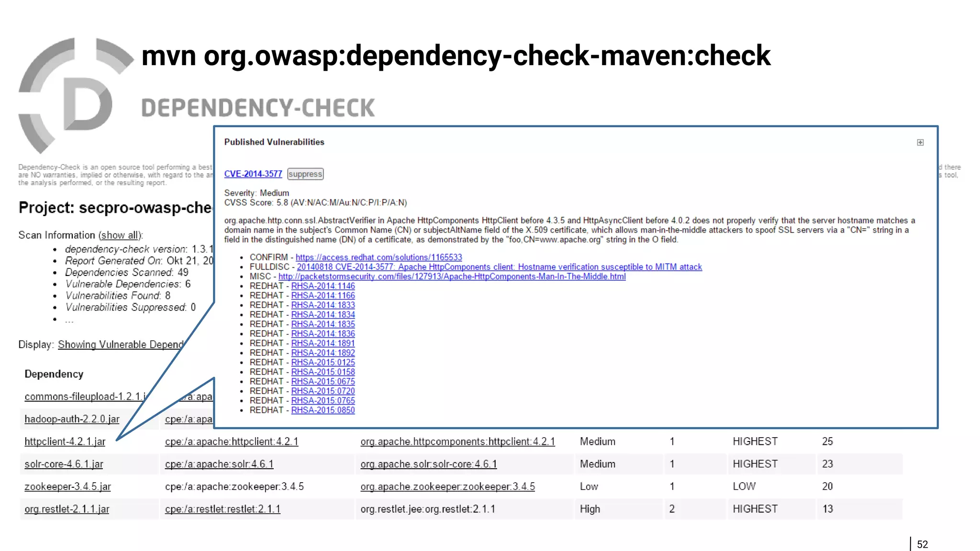
Task: Open the zookeeper-3.4.5.jar dependency
Action: (x=67, y=486)
